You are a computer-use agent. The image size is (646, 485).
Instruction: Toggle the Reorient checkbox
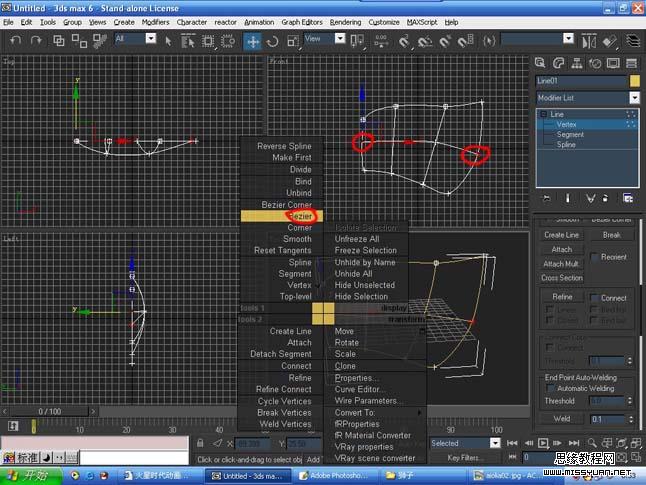595,257
